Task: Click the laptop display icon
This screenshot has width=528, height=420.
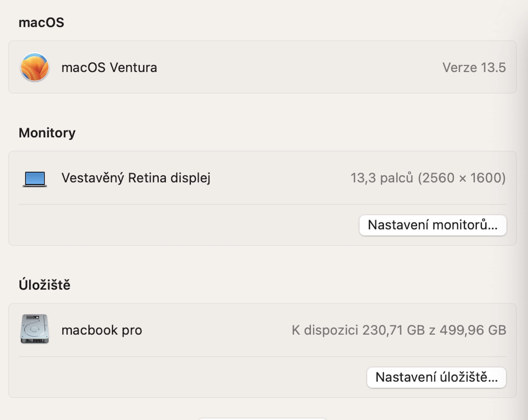Action: pyautogui.click(x=35, y=179)
